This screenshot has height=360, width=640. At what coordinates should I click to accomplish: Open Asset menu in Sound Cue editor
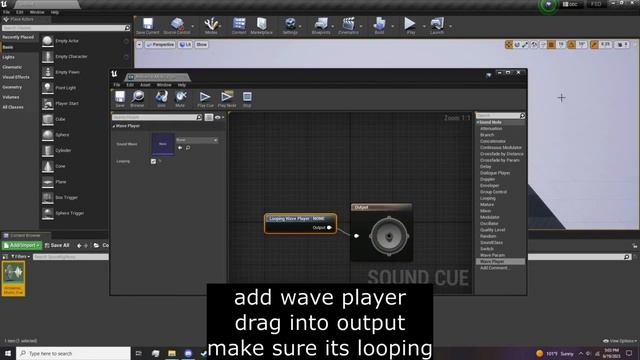(145, 85)
